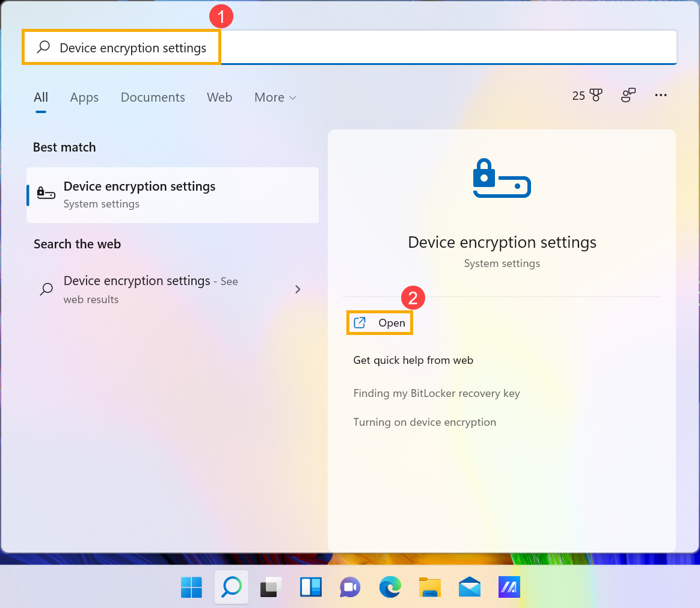
Task: Switch to the Apps tab
Action: click(84, 97)
